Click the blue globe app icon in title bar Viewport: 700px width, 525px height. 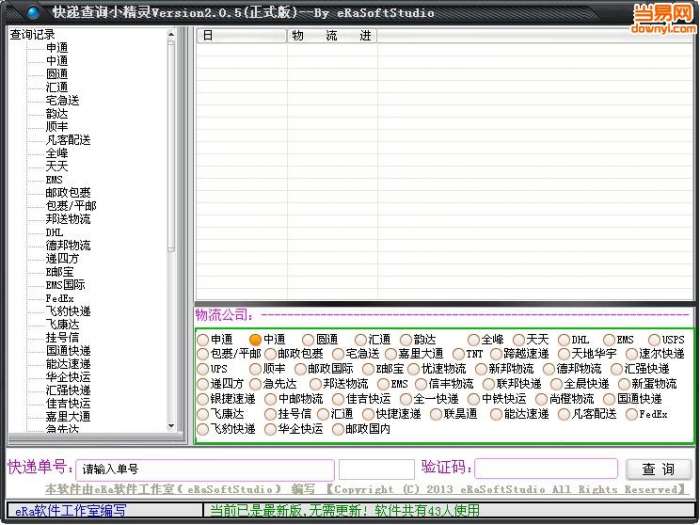pos(33,12)
